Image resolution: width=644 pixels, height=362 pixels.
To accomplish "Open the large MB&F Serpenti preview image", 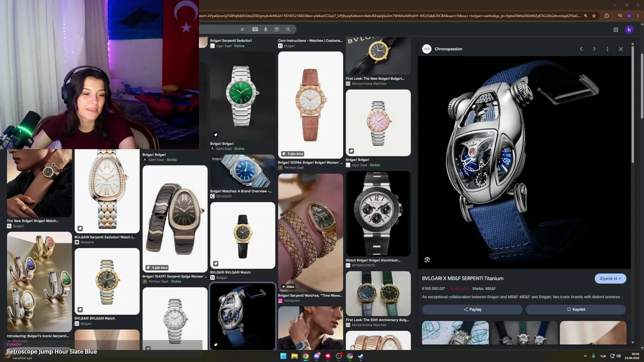I will coord(524,162).
